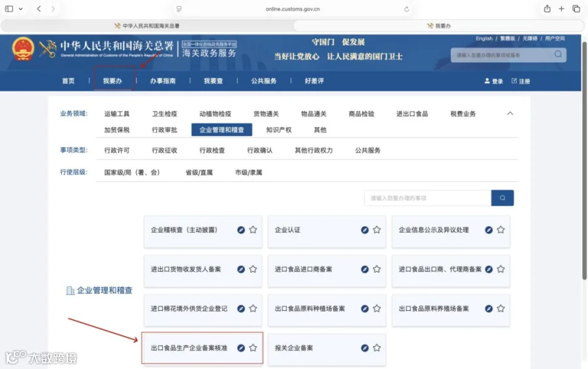Screen dimensions: 588x369
Task: Filter by 省级/直属 level
Action: 199,172
